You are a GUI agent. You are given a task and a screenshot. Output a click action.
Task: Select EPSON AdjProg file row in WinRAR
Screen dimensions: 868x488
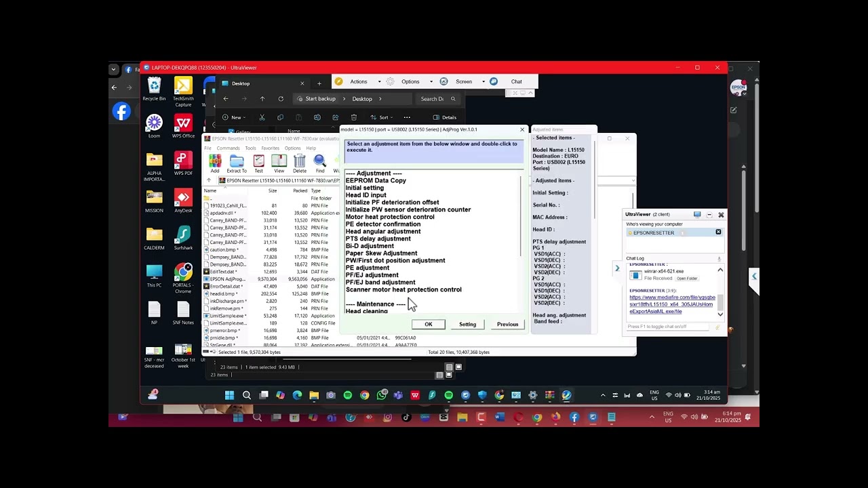tap(271, 279)
